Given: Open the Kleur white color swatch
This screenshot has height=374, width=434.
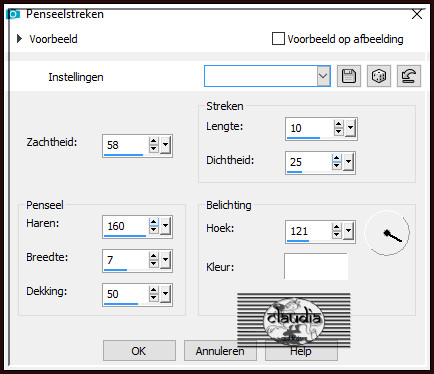Looking at the screenshot, I should coord(316,266).
